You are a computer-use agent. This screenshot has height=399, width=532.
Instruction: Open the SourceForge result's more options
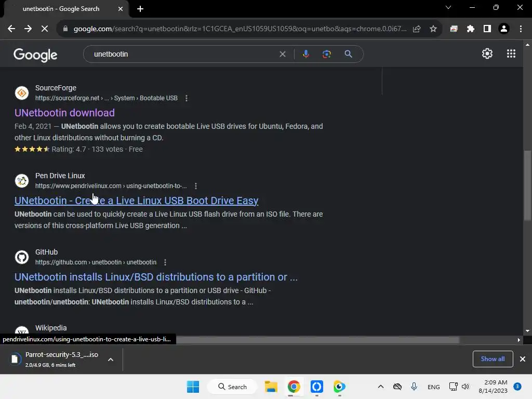click(187, 98)
